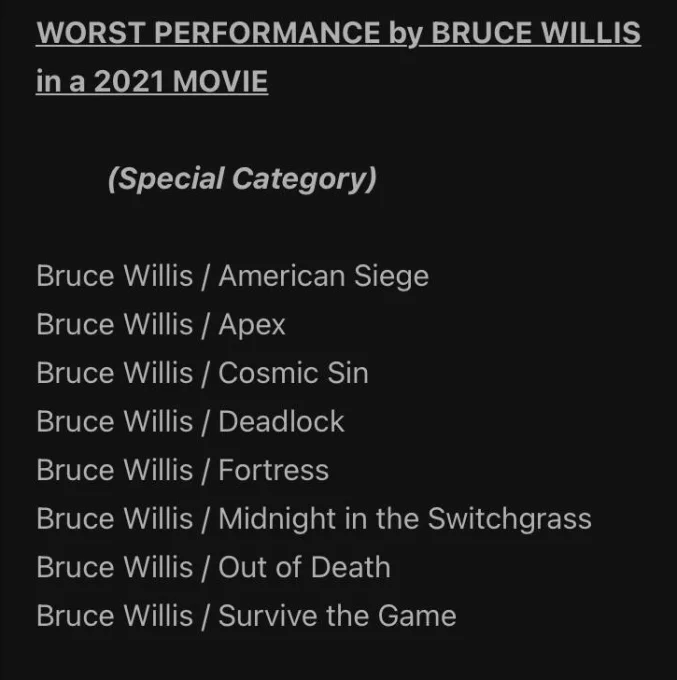Select the Cosmic Sin nominee entry
This screenshot has width=677, height=680.
pos(203,373)
